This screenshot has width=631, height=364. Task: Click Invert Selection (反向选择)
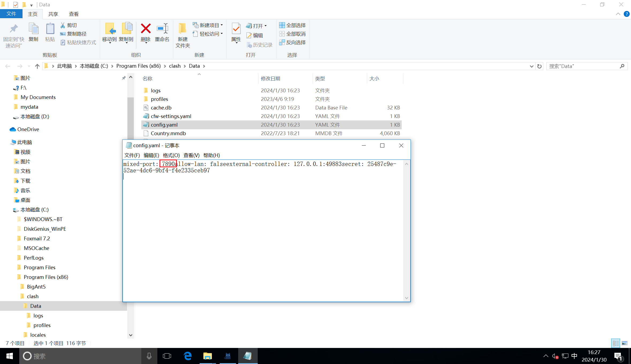tap(292, 42)
